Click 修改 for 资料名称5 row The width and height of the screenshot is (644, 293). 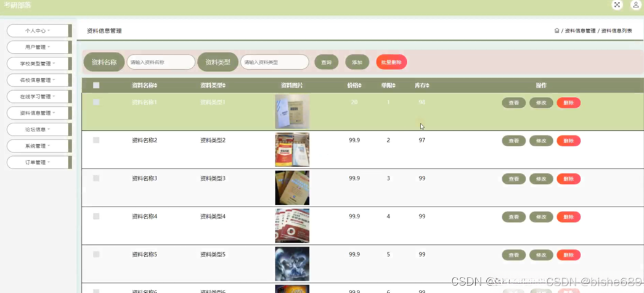point(541,255)
